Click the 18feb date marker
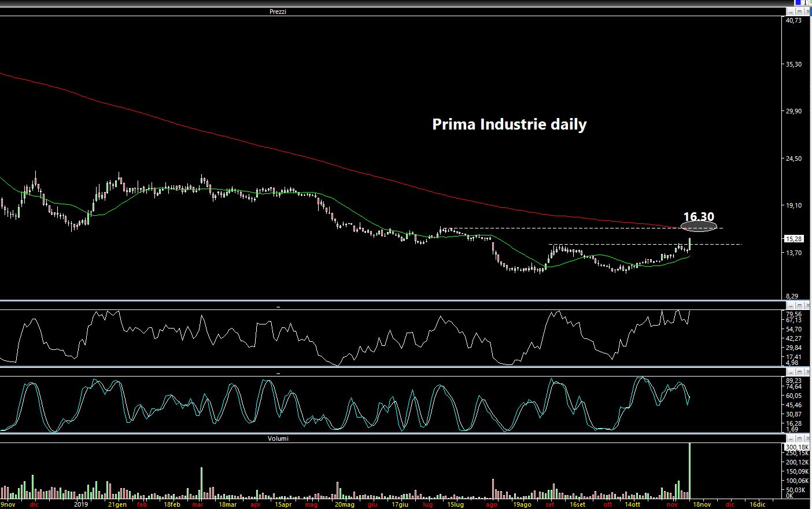The image size is (812, 509). (x=172, y=504)
